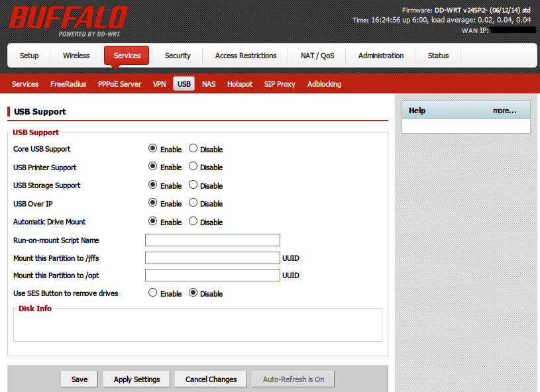Click Cancel Changes
Screen dimensions: 540x392
coord(211,379)
